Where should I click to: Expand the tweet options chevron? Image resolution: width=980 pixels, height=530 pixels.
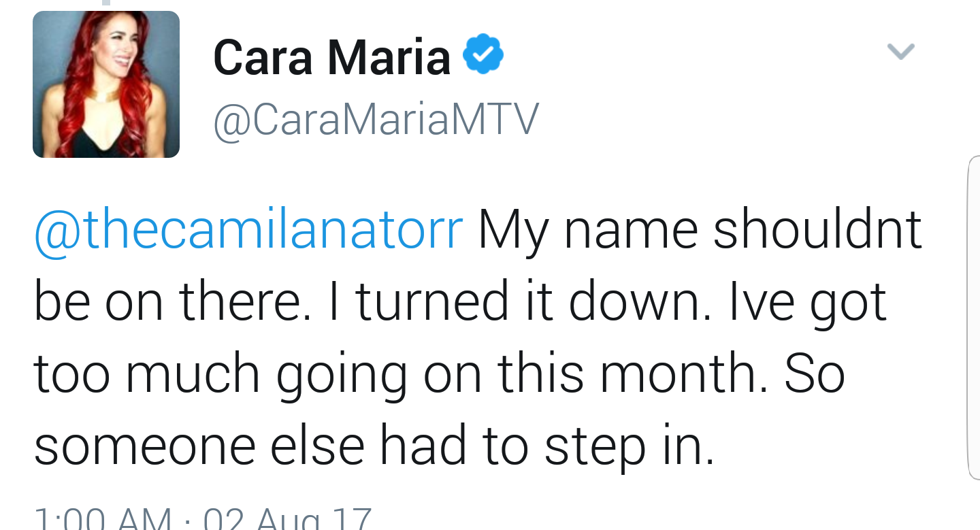point(901,51)
